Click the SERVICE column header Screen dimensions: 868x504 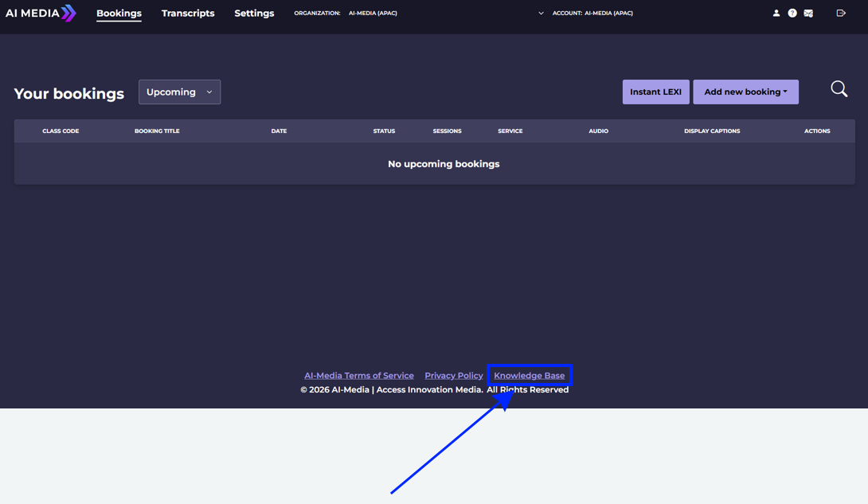coord(510,131)
